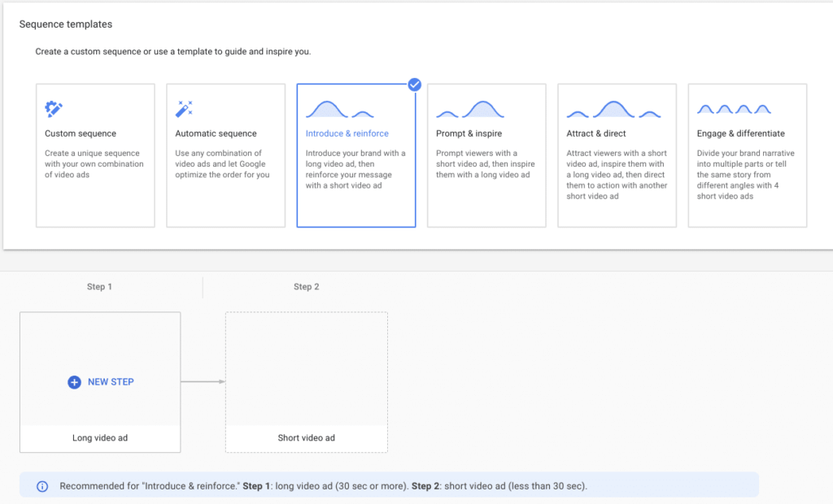Select the Step 1 header label
This screenshot has width=833, height=504.
(x=100, y=287)
